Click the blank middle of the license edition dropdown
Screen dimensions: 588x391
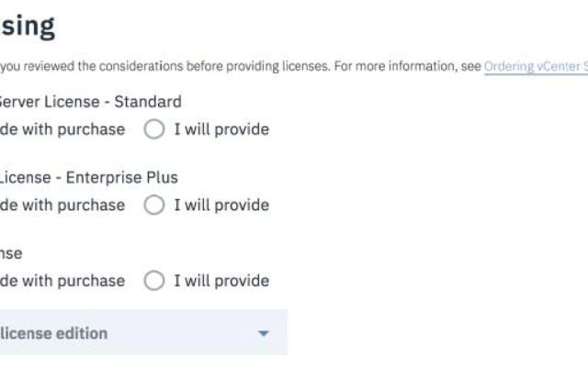coord(175,333)
